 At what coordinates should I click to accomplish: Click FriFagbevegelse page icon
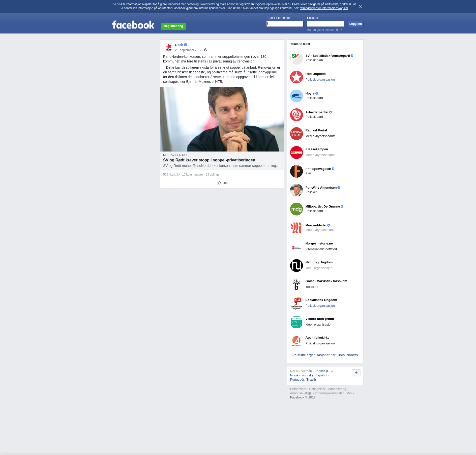(297, 171)
